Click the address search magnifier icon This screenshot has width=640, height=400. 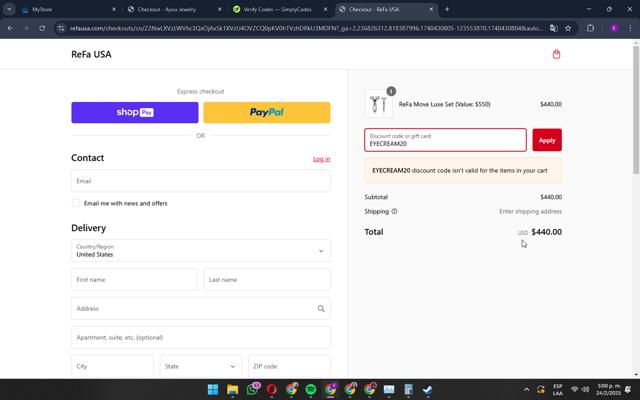pos(321,309)
